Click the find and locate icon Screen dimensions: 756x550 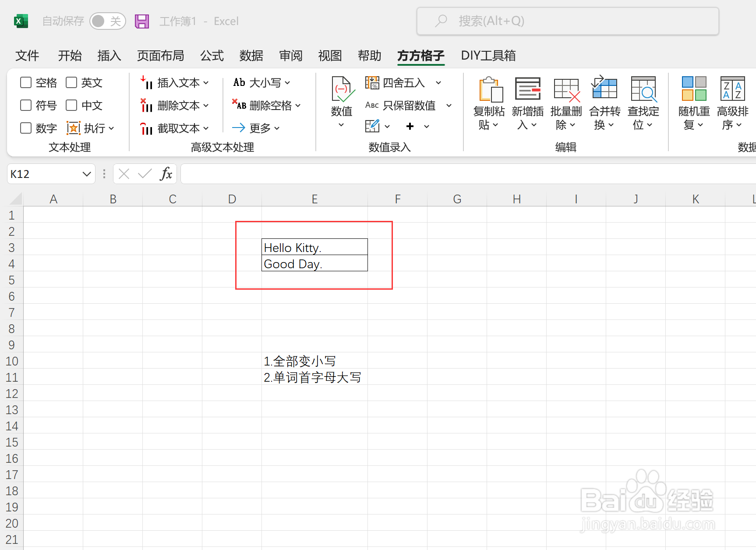643,89
